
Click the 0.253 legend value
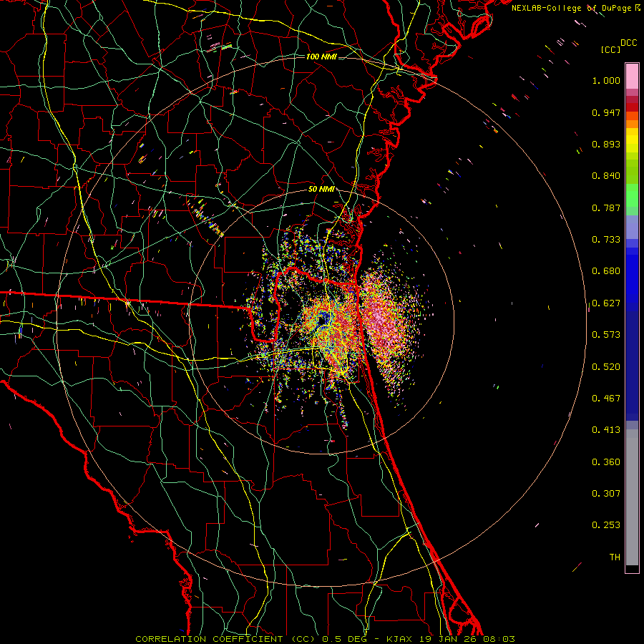pyautogui.click(x=606, y=525)
